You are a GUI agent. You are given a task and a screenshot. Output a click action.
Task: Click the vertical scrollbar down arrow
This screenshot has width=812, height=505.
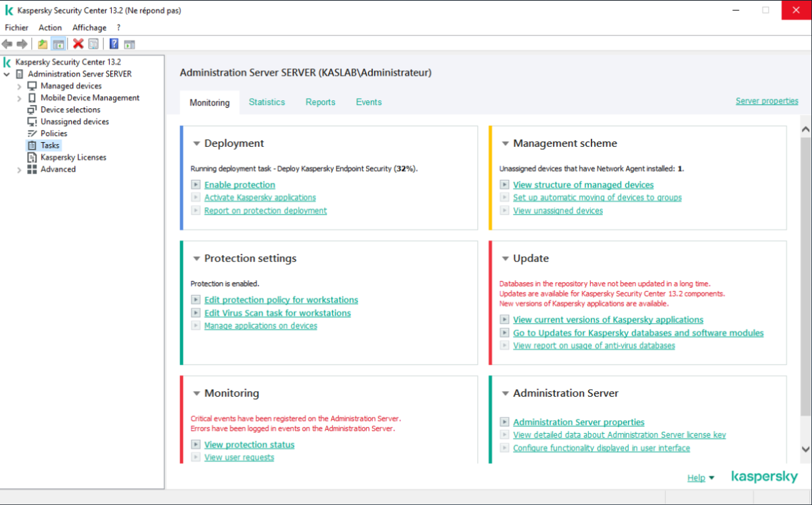(x=805, y=449)
